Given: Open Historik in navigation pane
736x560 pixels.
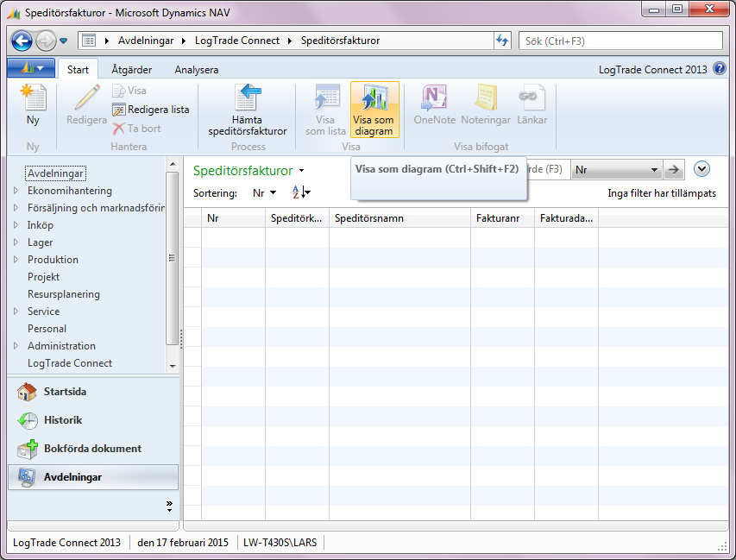Looking at the screenshot, I should 93,420.
